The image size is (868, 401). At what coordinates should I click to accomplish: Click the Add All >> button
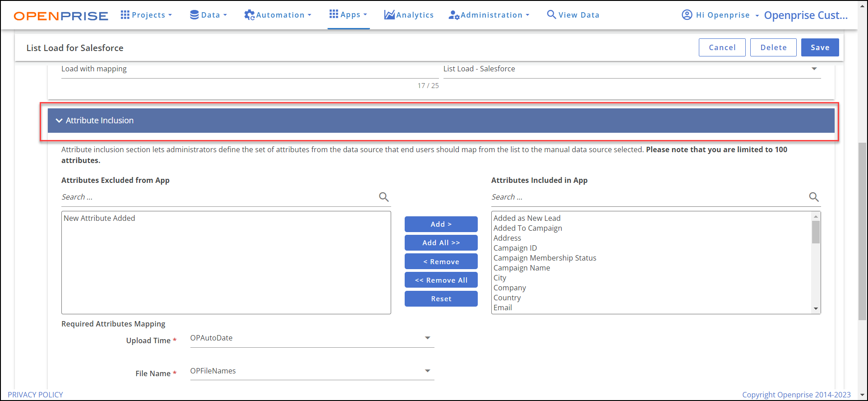tap(441, 242)
